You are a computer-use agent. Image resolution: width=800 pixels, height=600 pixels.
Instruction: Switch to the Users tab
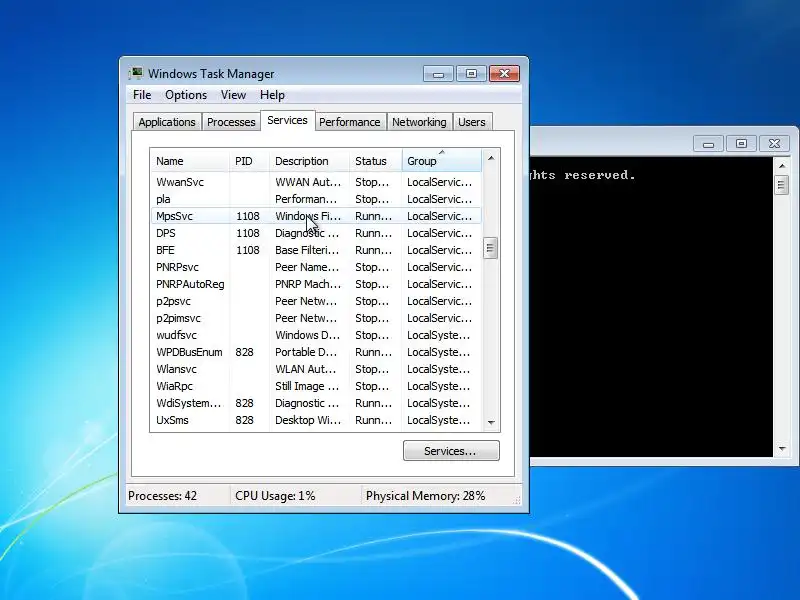[x=471, y=122]
